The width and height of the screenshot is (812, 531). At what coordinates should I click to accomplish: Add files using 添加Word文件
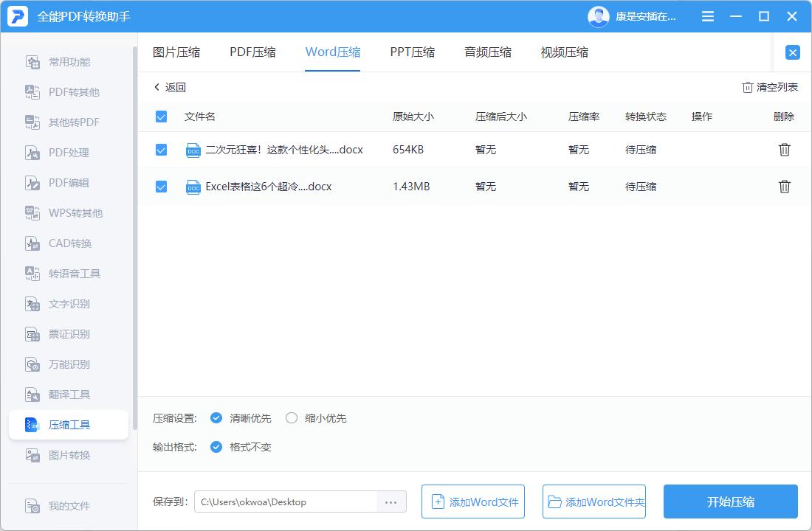472,502
